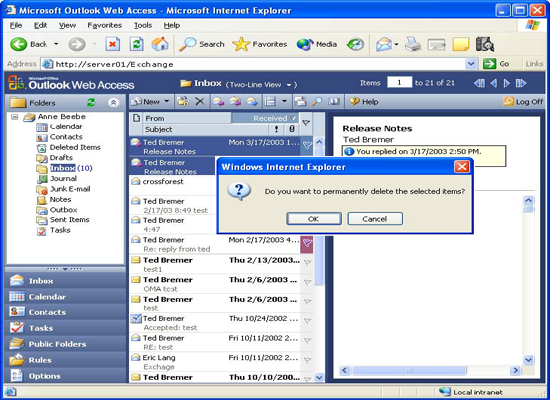Open the View menu

coord(67,25)
